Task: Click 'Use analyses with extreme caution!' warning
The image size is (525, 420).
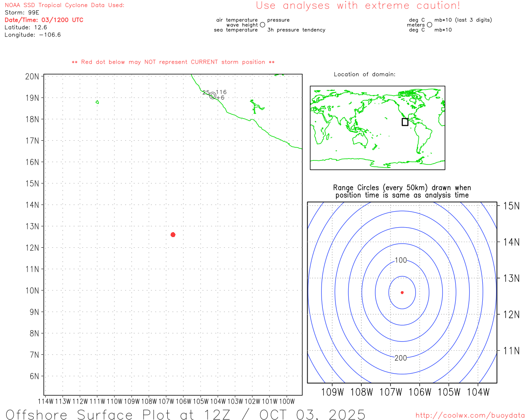Action: coord(358,6)
